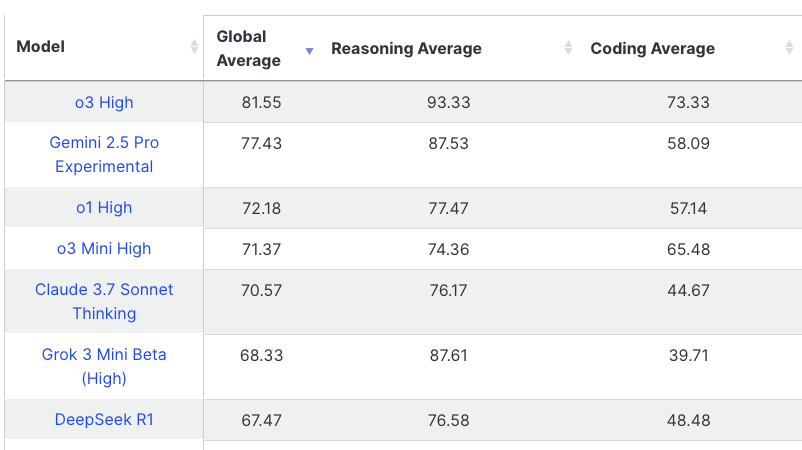Open the o1 High model link
Screen dimensions: 802x450
point(104,208)
